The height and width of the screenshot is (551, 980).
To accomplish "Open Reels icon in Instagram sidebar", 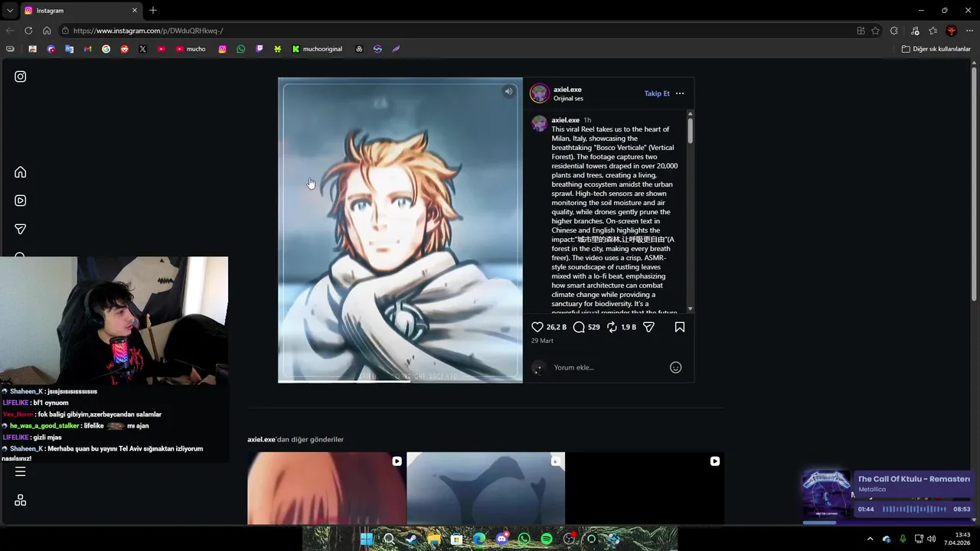I will click(21, 201).
